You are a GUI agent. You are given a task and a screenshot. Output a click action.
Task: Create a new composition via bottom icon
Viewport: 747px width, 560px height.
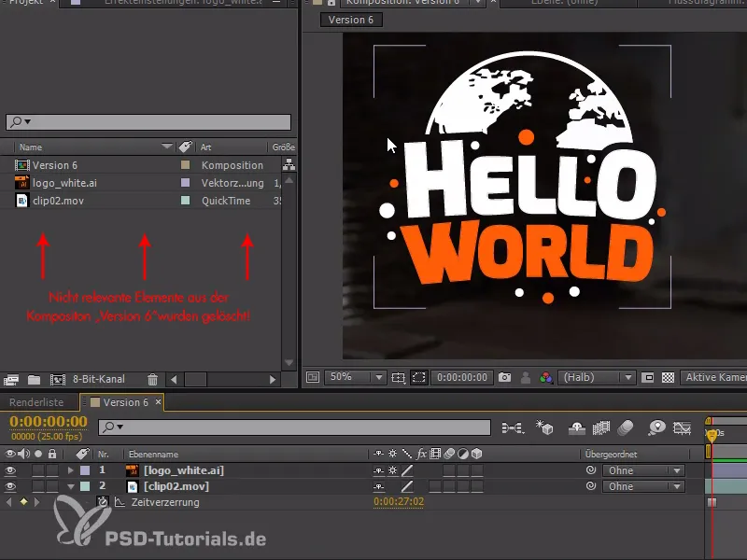pos(58,380)
